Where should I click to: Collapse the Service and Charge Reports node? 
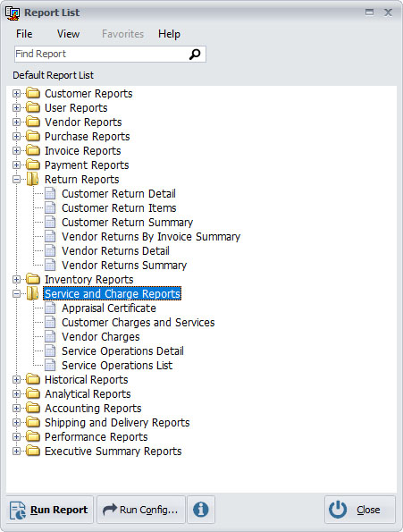pyautogui.click(x=16, y=294)
